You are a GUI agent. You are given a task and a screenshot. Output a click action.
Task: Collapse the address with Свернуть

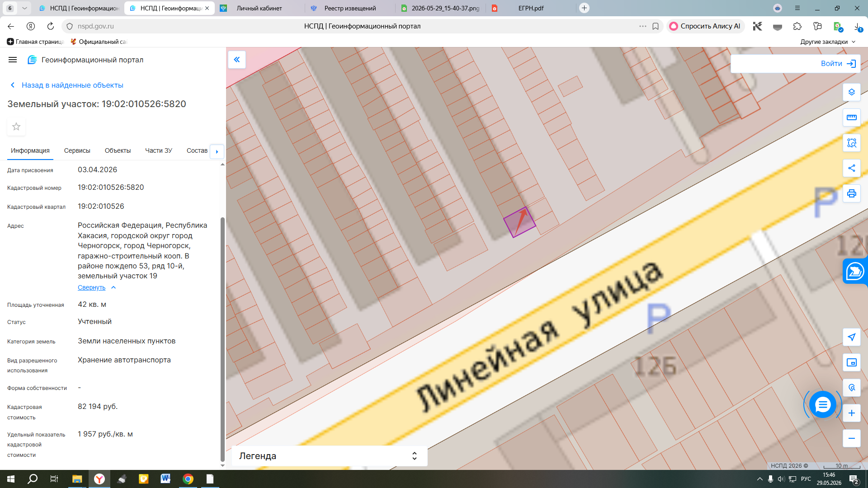[97, 287]
